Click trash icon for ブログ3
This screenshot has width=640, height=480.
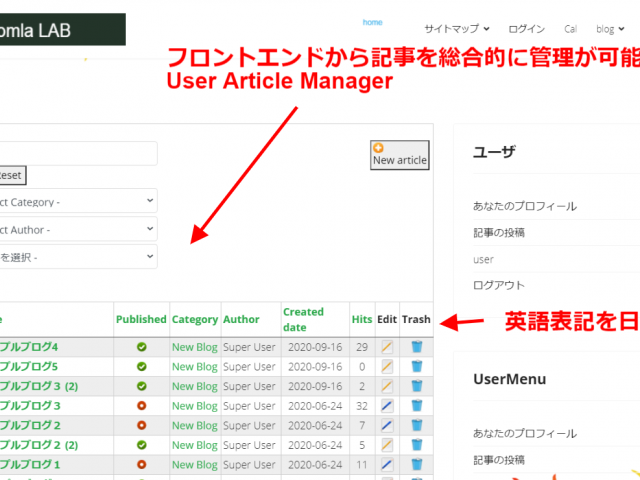[x=417, y=405]
